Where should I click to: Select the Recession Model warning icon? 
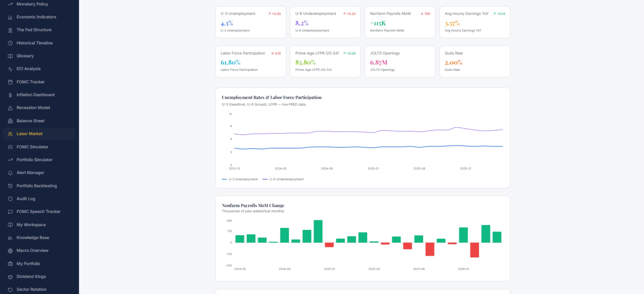point(10,108)
